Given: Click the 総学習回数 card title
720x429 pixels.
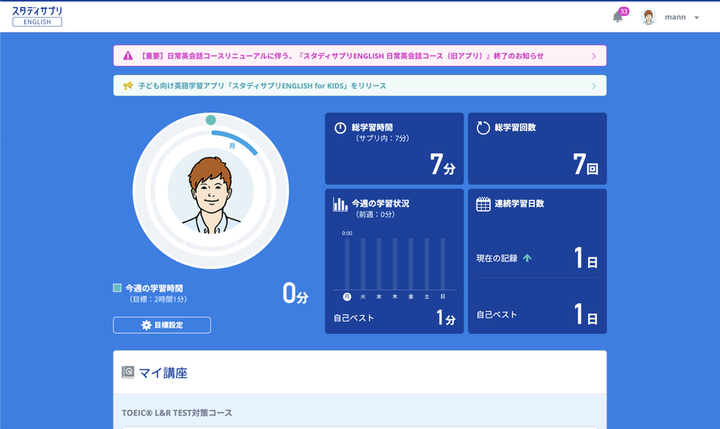Looking at the screenshot, I should tap(515, 128).
